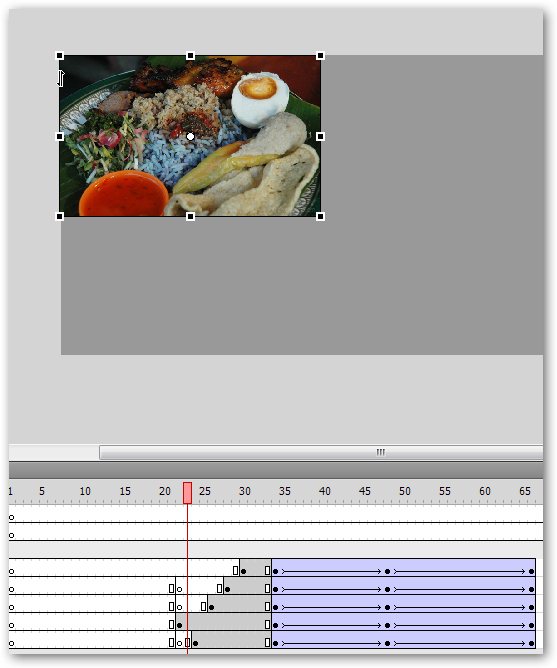The width and height of the screenshot is (557, 668).
Task: Click the bottom-center transform handle of the photo
Action: 190,216
